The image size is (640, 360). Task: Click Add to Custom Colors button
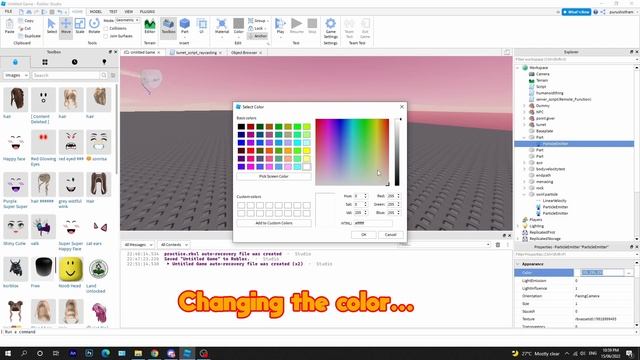[x=274, y=223]
